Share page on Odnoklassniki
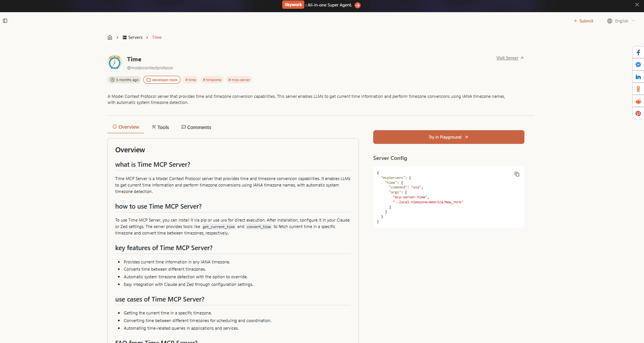The height and width of the screenshot is (343, 644). (638, 89)
